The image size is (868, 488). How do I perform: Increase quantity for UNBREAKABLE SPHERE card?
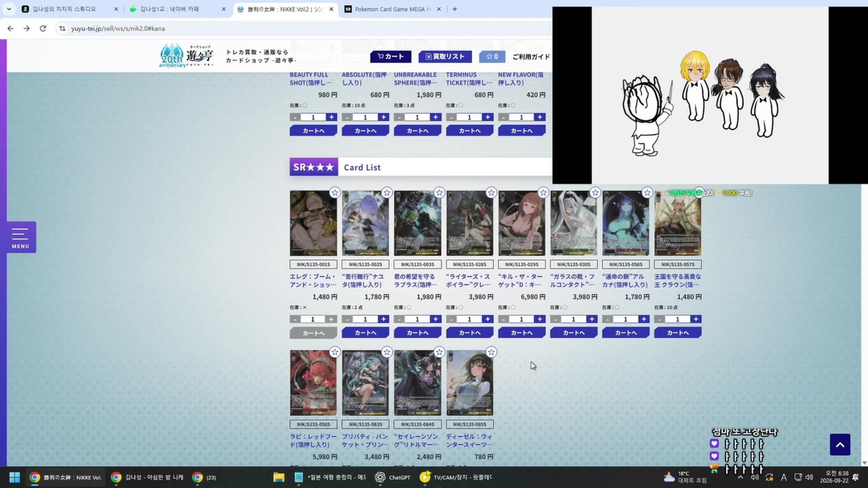click(x=436, y=117)
